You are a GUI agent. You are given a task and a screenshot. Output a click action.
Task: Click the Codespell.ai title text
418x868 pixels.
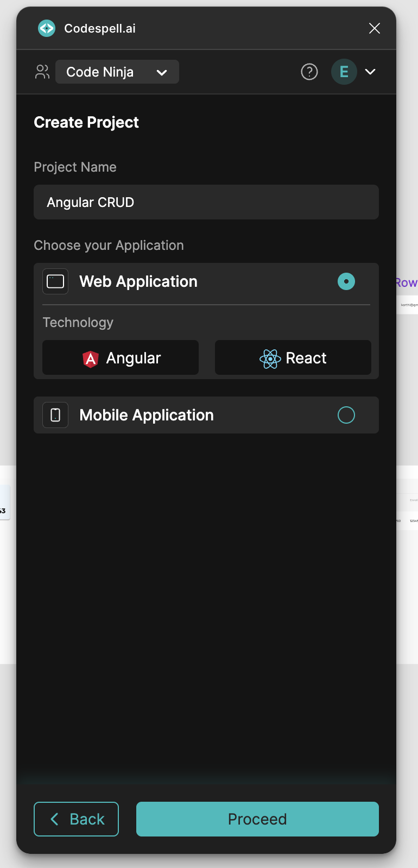(x=100, y=28)
